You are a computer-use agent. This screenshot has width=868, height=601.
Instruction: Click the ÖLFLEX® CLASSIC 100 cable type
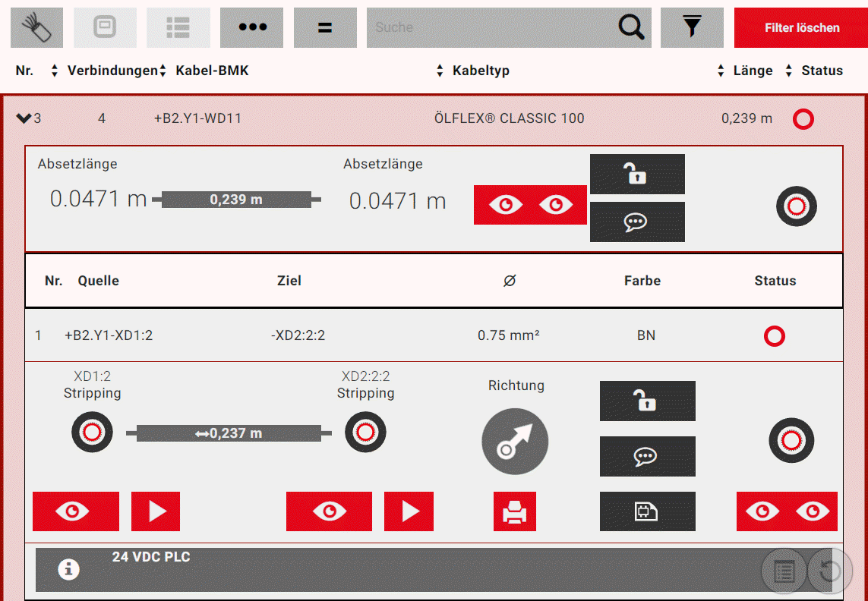pyautogui.click(x=510, y=118)
